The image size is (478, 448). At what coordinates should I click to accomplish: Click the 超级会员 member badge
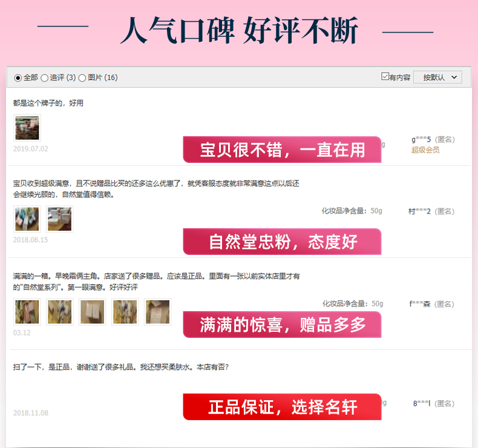(x=425, y=150)
